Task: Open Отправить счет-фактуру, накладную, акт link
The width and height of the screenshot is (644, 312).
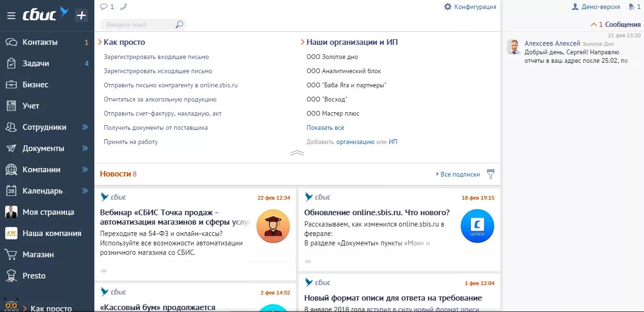Action: pos(163,114)
